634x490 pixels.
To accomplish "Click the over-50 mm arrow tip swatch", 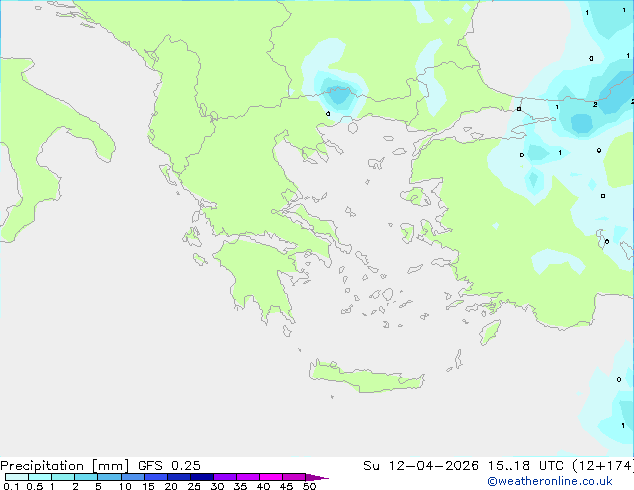I will (x=317, y=477).
